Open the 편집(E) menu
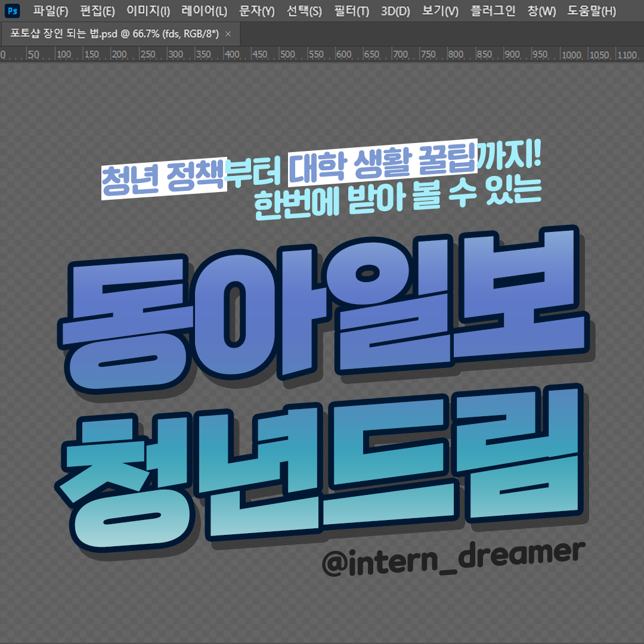This screenshot has width=644, height=644. point(97,11)
